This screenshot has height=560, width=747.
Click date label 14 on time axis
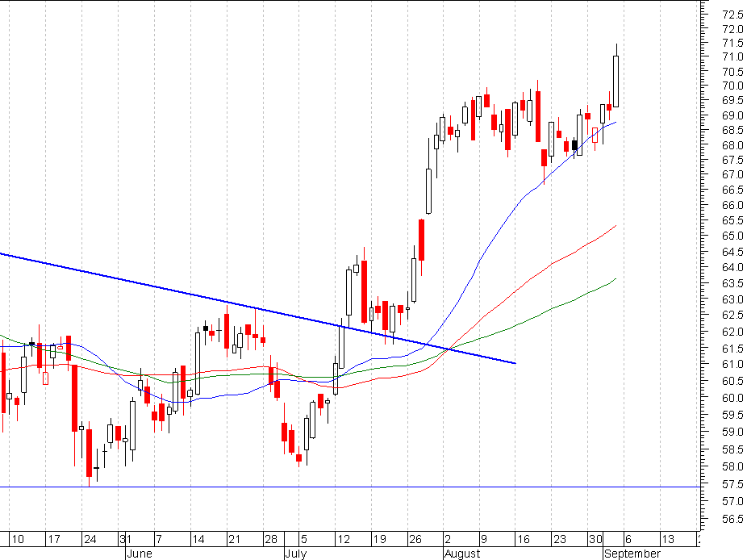tap(198, 540)
